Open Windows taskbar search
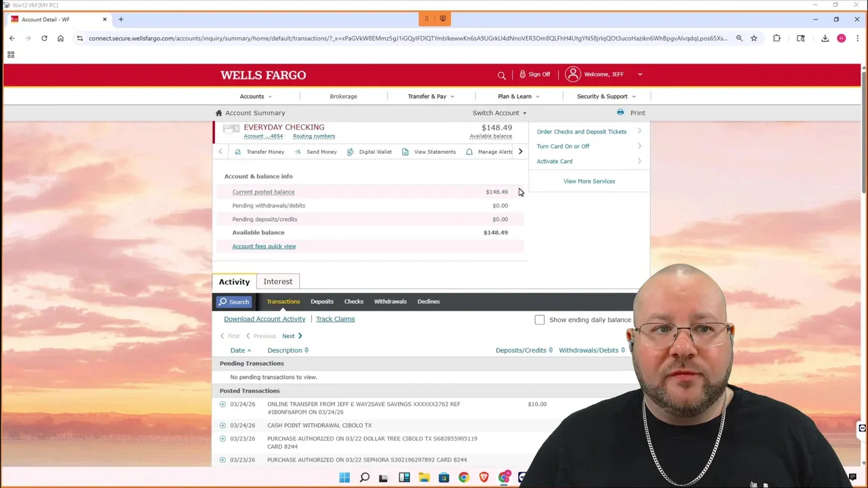868x488 pixels. pyautogui.click(x=364, y=478)
